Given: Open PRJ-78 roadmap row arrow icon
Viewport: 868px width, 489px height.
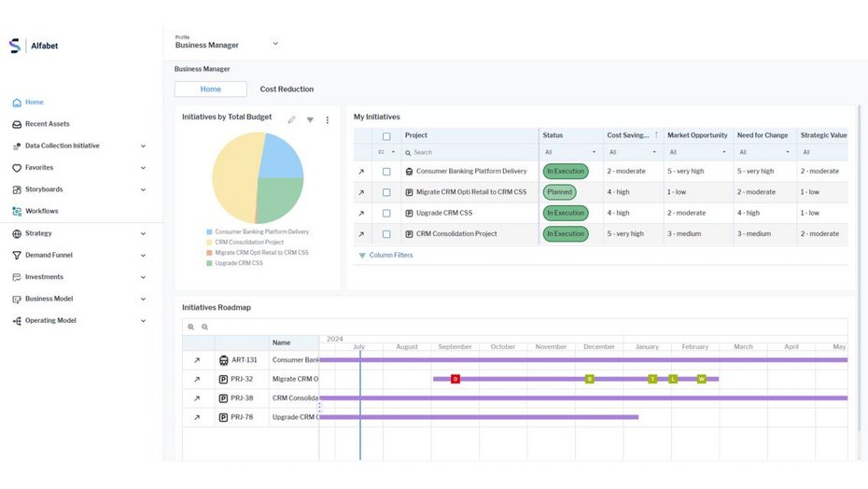Looking at the screenshot, I should coord(197,417).
